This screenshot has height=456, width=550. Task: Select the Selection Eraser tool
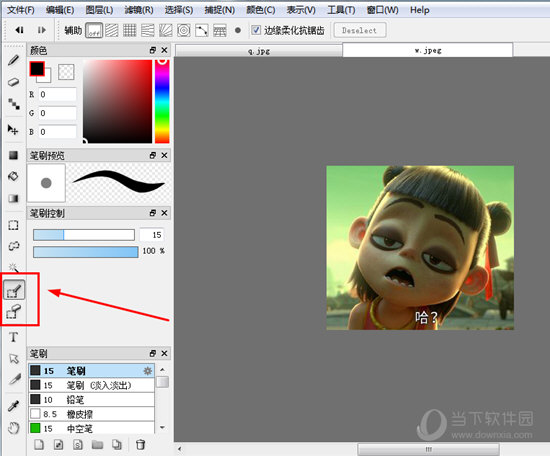click(x=14, y=311)
